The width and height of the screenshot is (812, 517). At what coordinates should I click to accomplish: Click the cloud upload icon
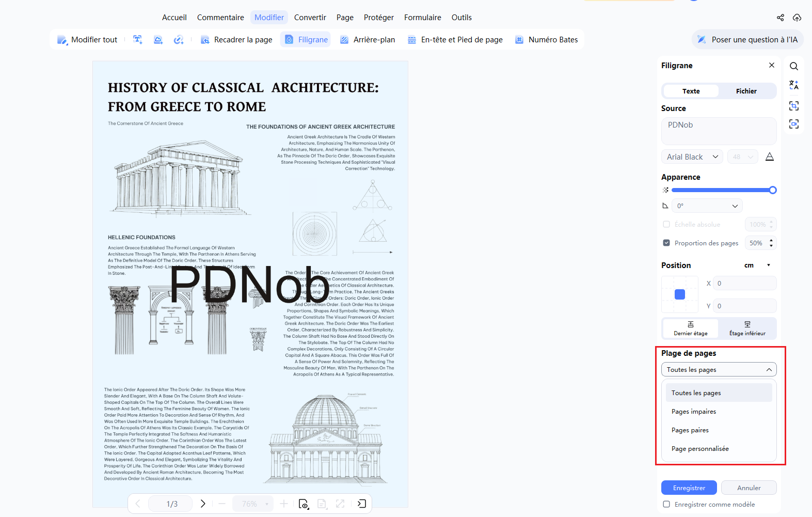[797, 18]
